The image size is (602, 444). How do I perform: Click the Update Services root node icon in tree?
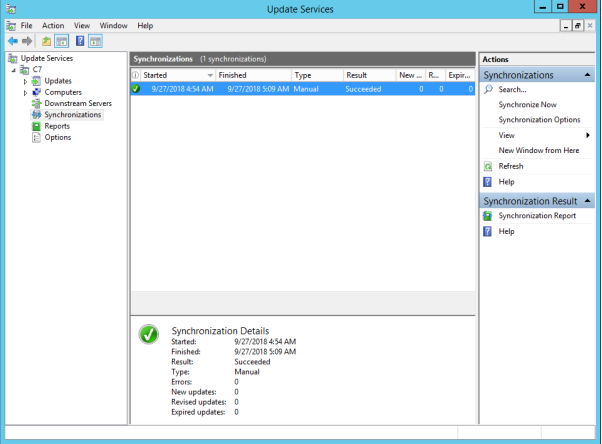click(13, 58)
